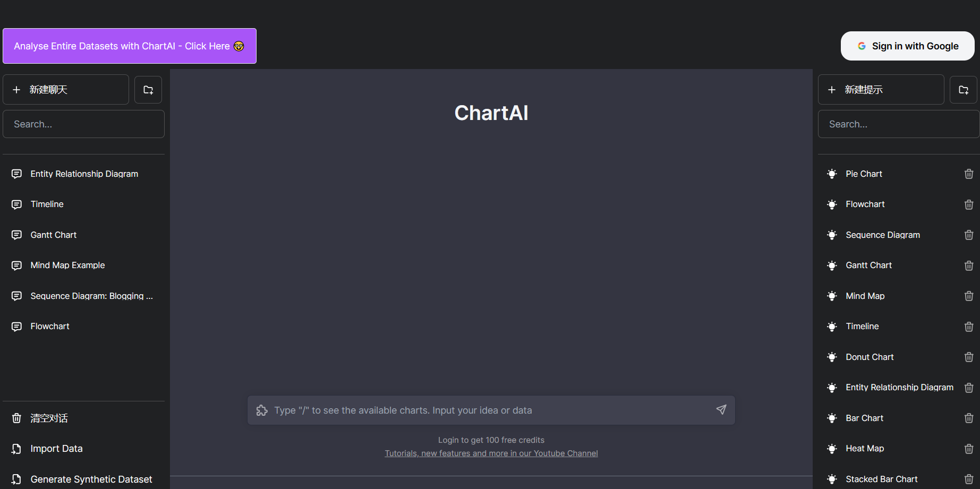
Task: Select the Pie Chart prompt lightbulb icon
Action: pyautogui.click(x=832, y=174)
